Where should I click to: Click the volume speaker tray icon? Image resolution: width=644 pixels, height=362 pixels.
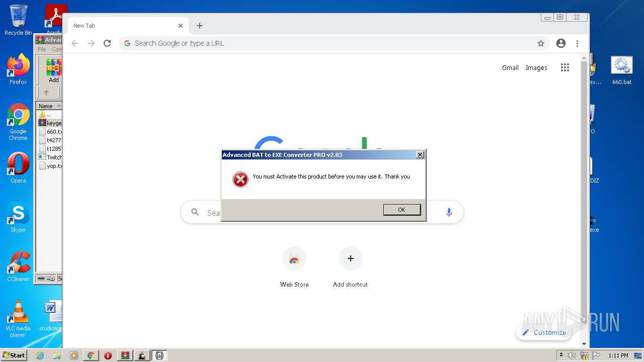click(x=572, y=355)
